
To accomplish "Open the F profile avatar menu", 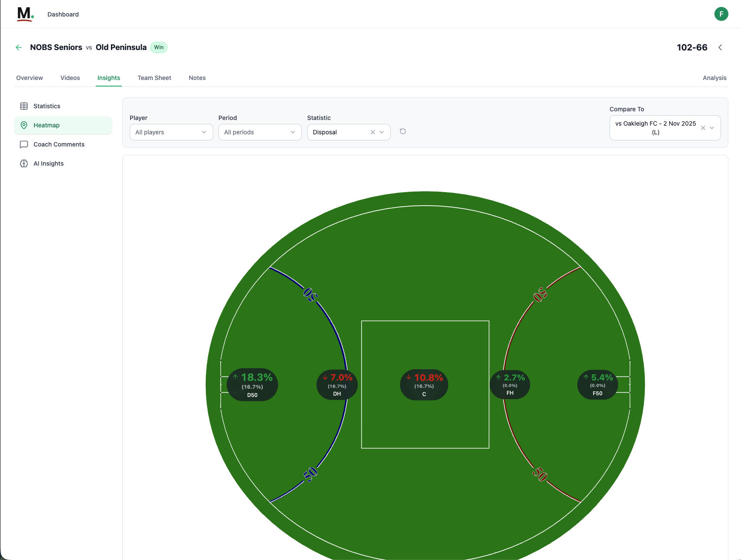I will coord(721,14).
